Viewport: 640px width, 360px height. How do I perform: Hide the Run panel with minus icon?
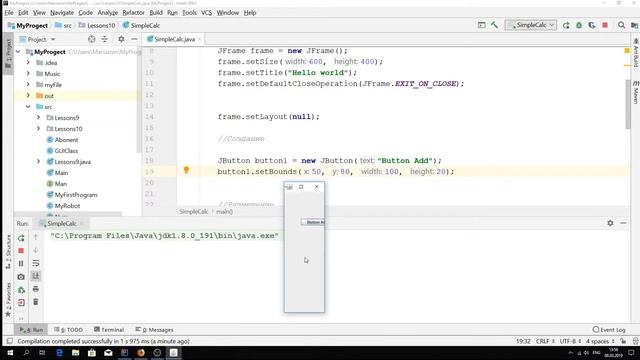[623, 223]
